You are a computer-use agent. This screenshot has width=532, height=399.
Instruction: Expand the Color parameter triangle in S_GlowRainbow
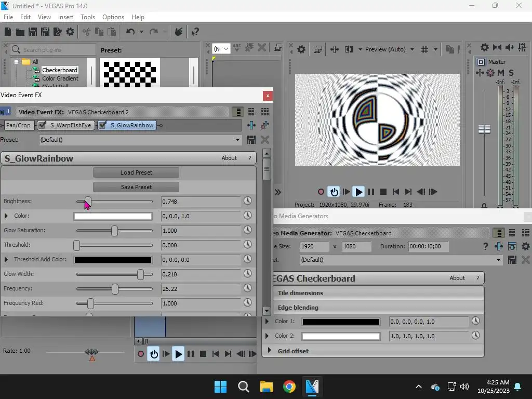point(6,216)
